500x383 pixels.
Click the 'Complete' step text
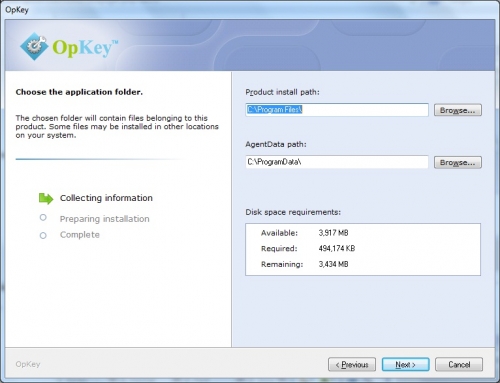[x=80, y=235]
